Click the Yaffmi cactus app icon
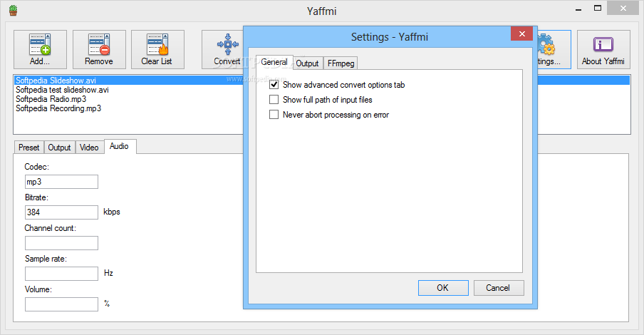This screenshot has width=644, height=335. point(13,11)
